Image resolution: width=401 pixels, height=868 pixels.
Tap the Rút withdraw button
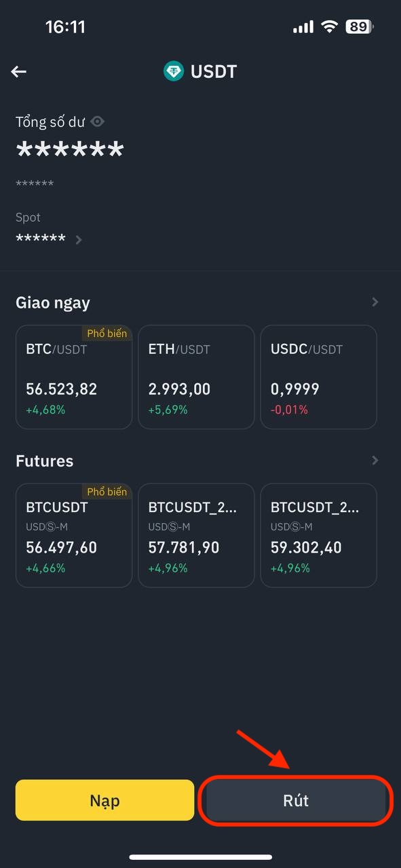pos(296,800)
